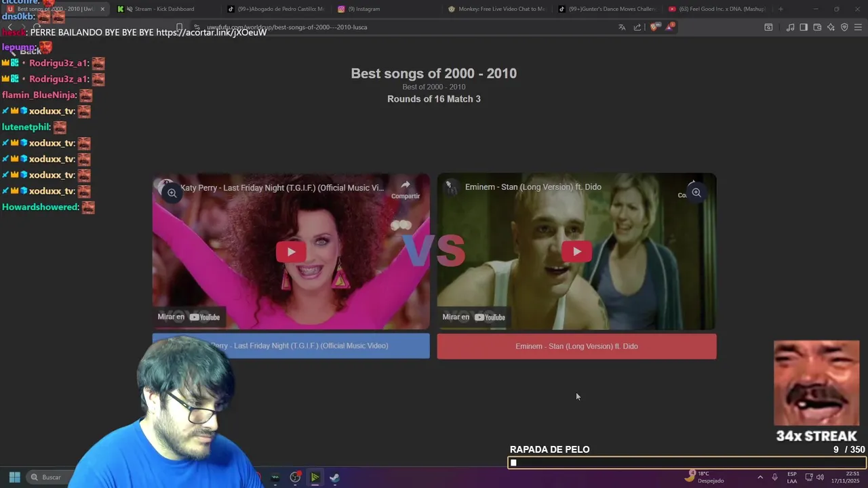This screenshot has width=868, height=488.
Task: Switch to Gunter's Dance Moves Challenge tab
Action: (606, 9)
